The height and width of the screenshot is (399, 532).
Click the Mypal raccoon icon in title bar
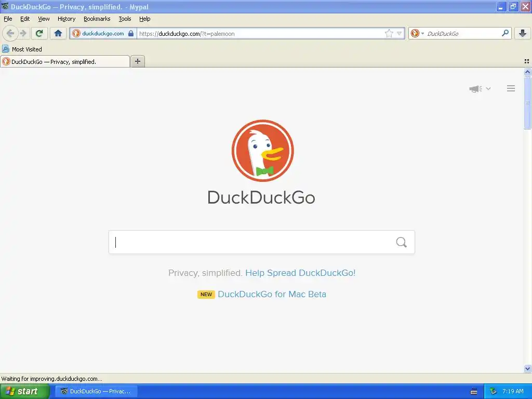5,6
